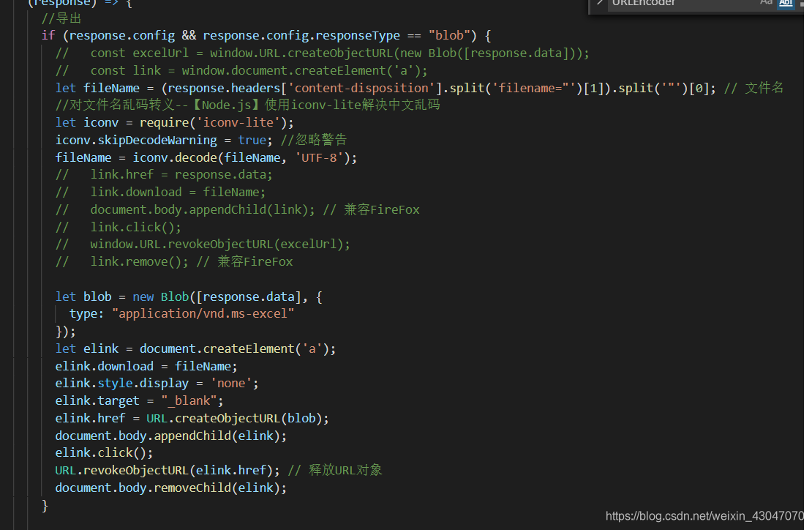The height and width of the screenshot is (530, 812).
Task: Toggle Match Whole Word in the find widget
Action: 786,3
